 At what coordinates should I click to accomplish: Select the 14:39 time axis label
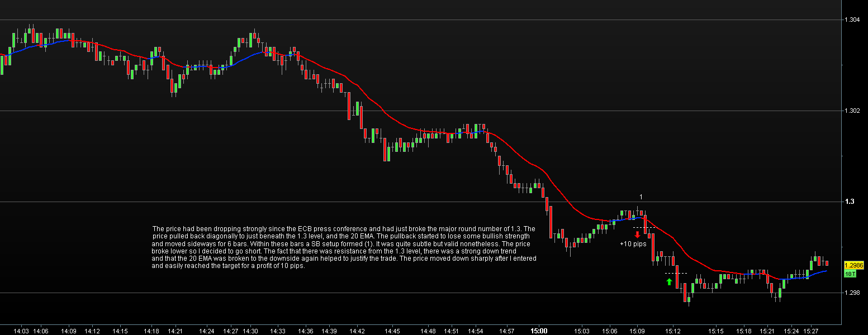pos(329,331)
